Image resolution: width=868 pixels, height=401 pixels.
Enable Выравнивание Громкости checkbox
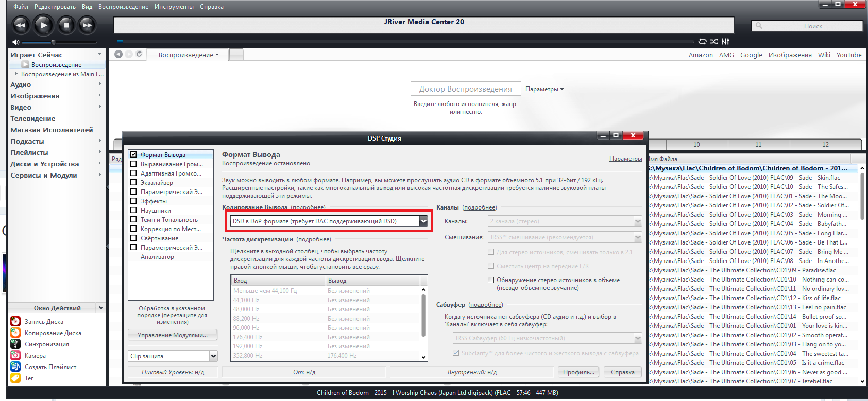pyautogui.click(x=133, y=164)
